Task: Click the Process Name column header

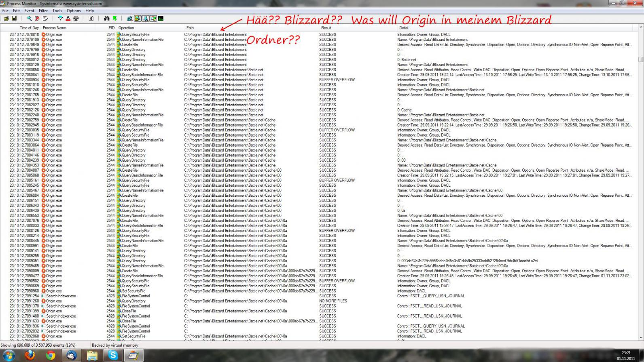Action: [68, 28]
